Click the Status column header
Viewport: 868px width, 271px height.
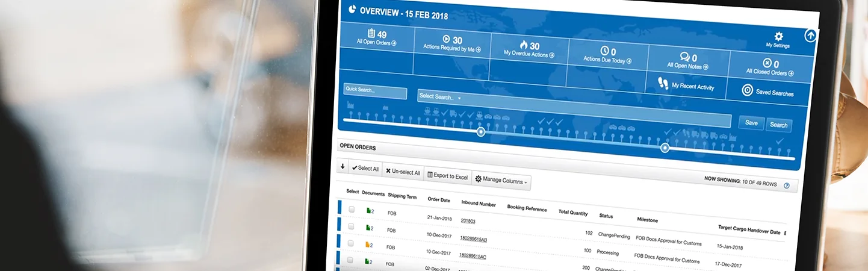point(606,216)
